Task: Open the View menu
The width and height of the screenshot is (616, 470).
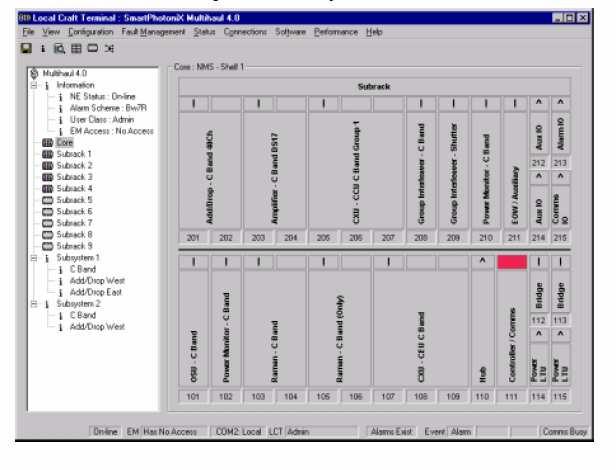Action: [x=51, y=32]
